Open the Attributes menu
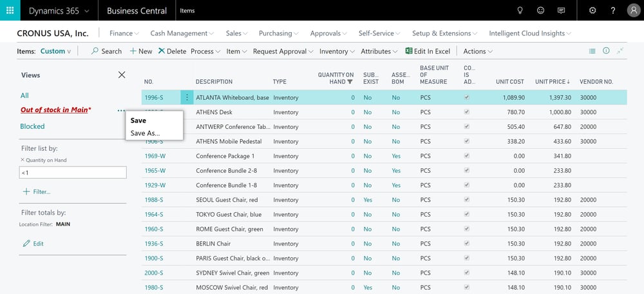 (x=379, y=52)
